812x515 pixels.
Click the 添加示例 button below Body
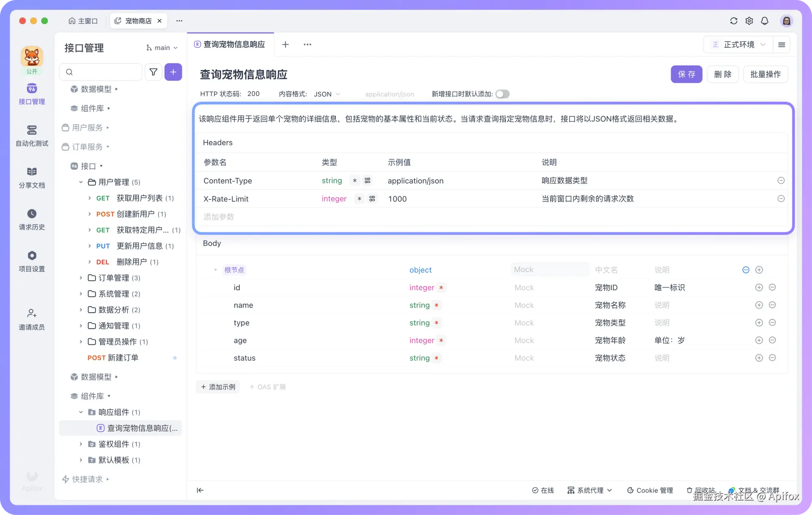[x=218, y=387]
